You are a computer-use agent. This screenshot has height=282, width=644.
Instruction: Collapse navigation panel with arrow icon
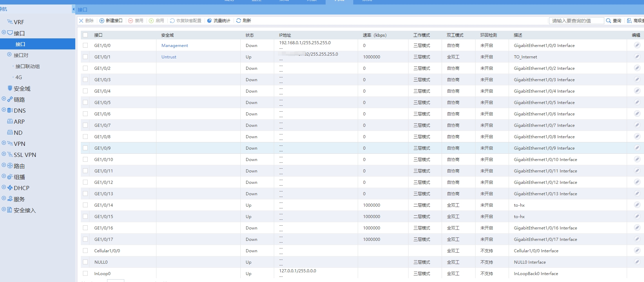pos(74,9)
